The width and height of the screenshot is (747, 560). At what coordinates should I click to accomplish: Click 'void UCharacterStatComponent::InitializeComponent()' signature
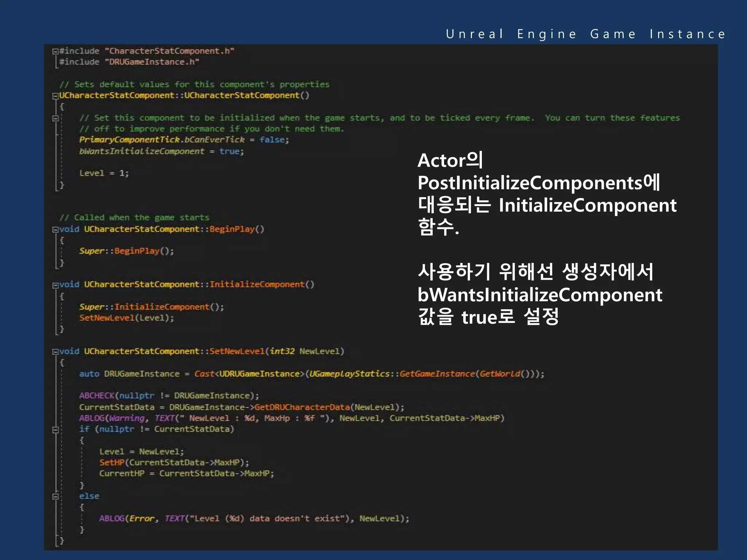pyautogui.click(x=187, y=284)
